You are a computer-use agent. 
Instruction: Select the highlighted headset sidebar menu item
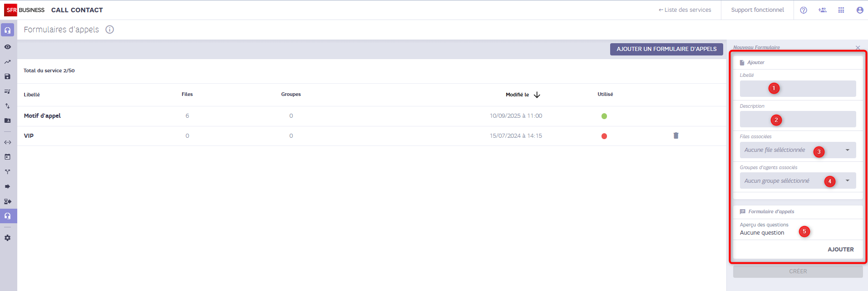click(x=8, y=216)
